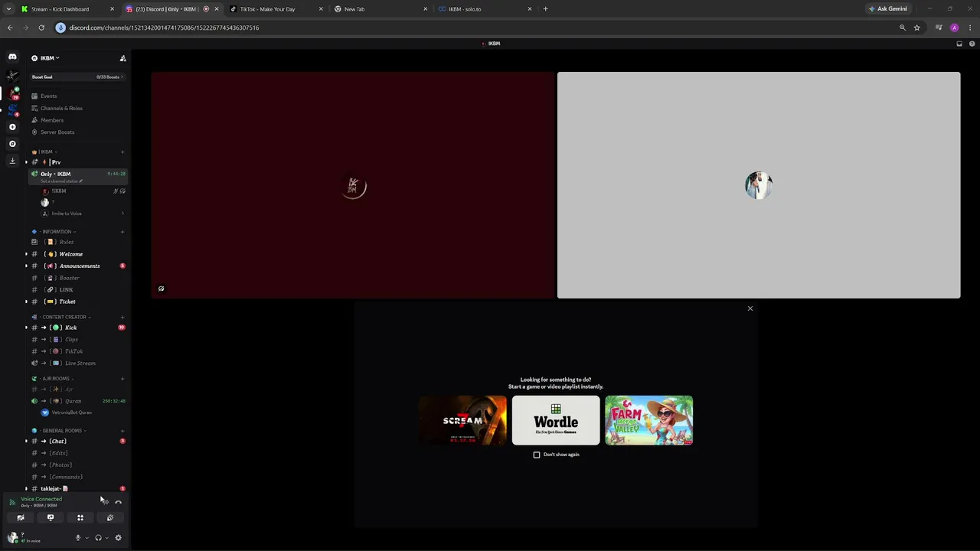
Task: Click the address bar URL field
Action: pyautogui.click(x=475, y=28)
